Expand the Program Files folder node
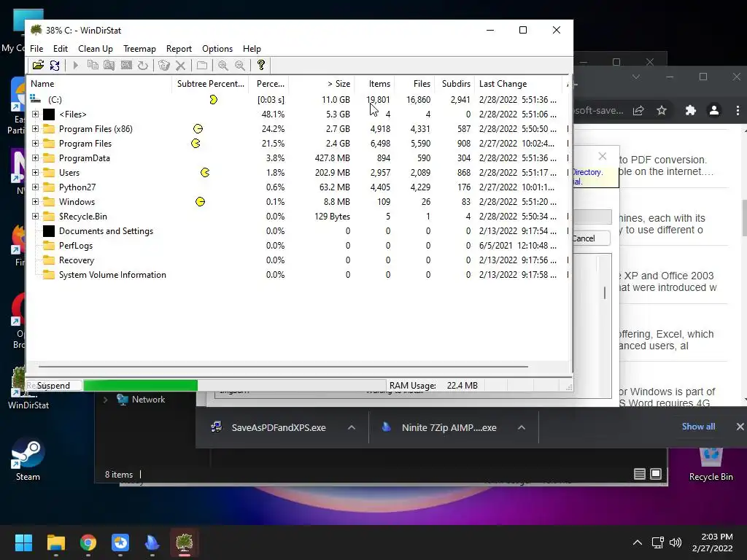The height and width of the screenshot is (560, 747). [x=35, y=144]
